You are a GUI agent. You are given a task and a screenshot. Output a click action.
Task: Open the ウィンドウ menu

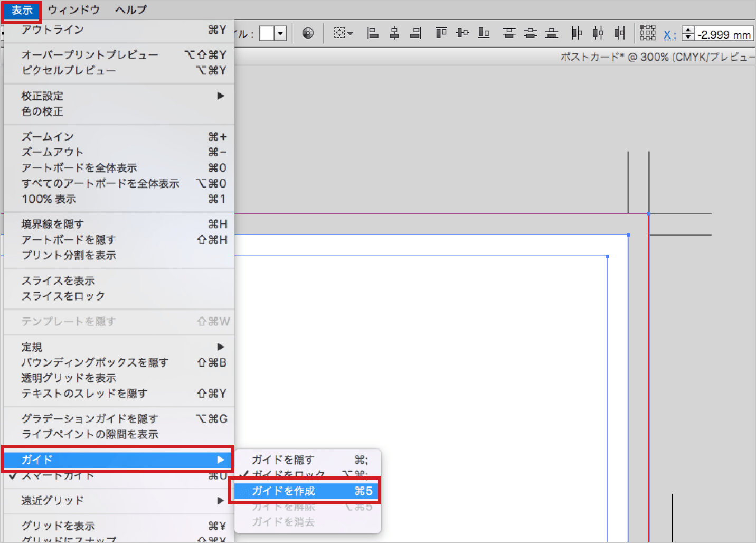[x=73, y=10]
